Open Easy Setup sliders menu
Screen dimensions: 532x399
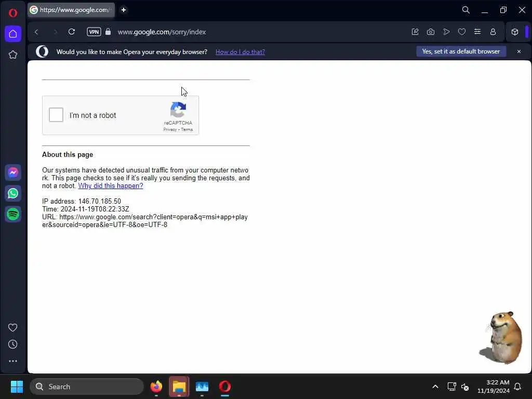point(477,32)
